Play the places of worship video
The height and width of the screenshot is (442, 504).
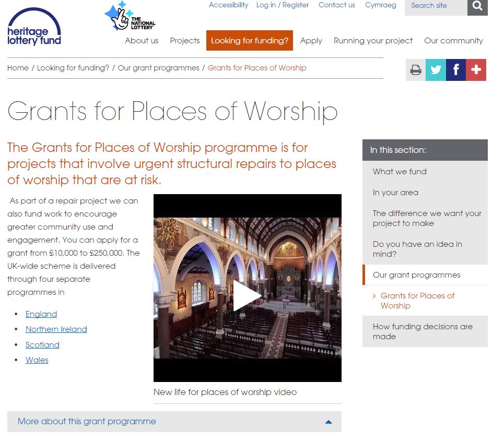247,295
